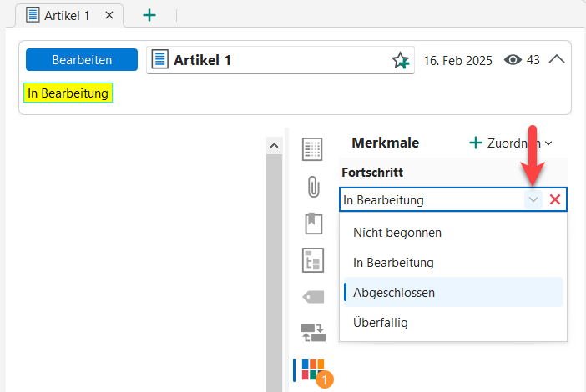Open the links and references panel
This screenshot has width=586, height=392.
tap(313, 334)
